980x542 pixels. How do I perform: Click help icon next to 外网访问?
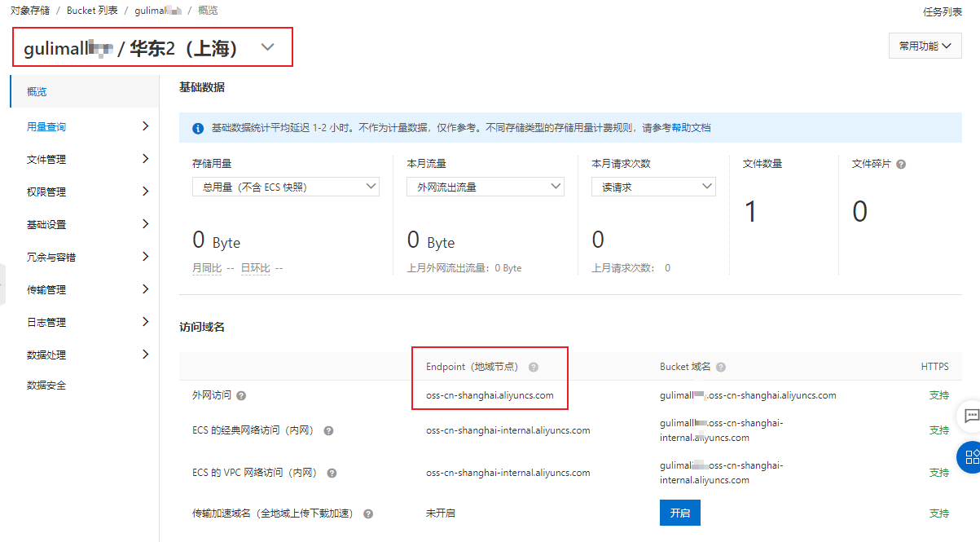coord(241,395)
